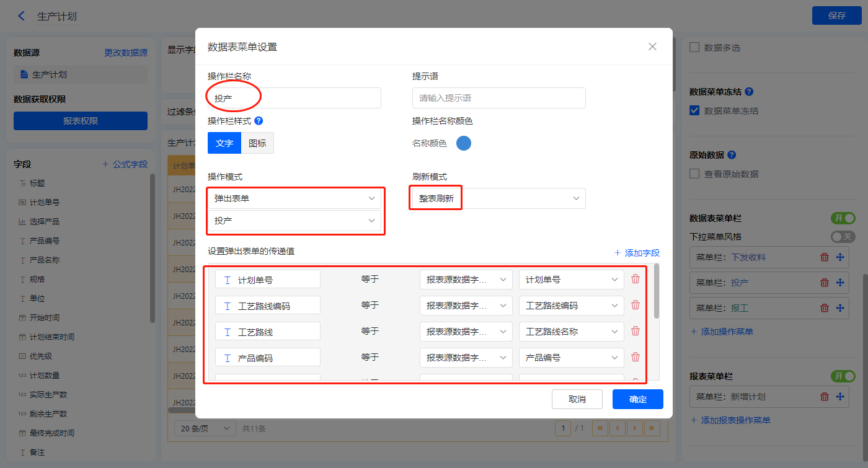868x468 pixels.
Task: Delete the 菜单栏：报工 menu item
Action: pos(824,307)
